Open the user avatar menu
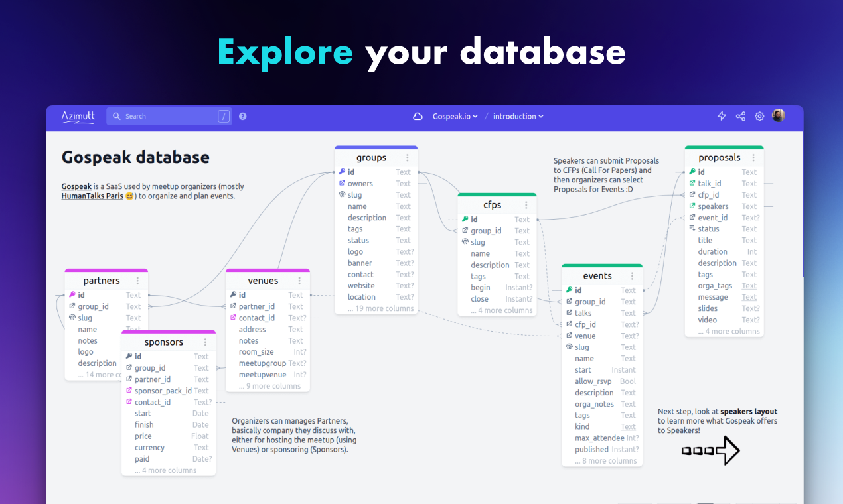843x504 pixels. tap(779, 115)
